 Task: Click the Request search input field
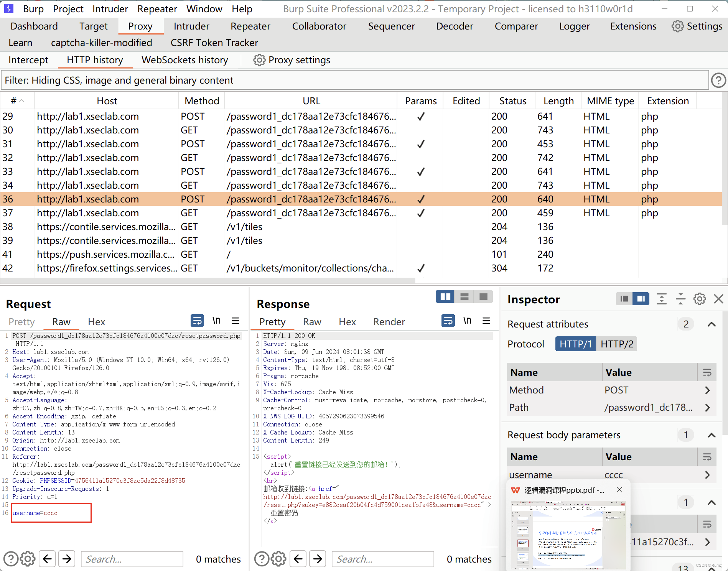click(132, 559)
